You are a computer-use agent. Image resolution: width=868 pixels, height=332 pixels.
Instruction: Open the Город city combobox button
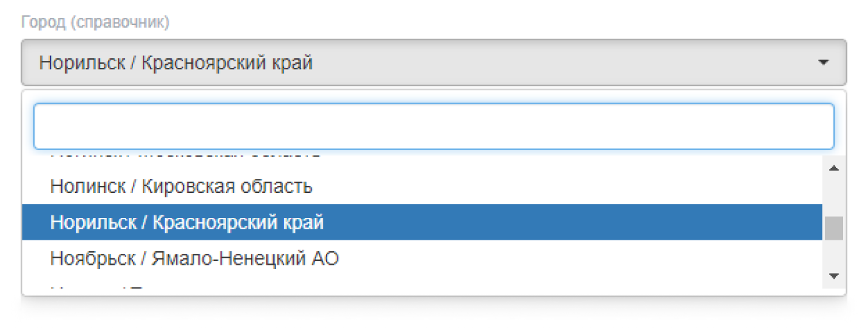pos(433,63)
